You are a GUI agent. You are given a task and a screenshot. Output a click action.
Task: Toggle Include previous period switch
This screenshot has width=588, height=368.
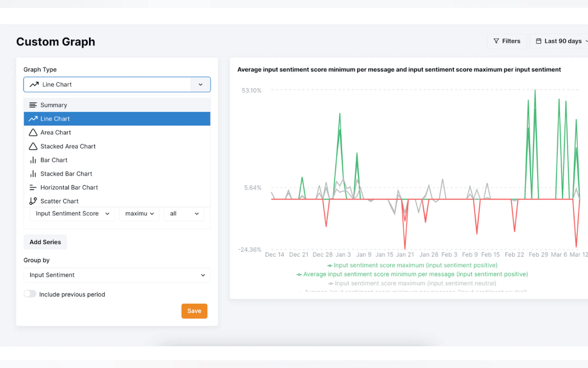(30, 294)
